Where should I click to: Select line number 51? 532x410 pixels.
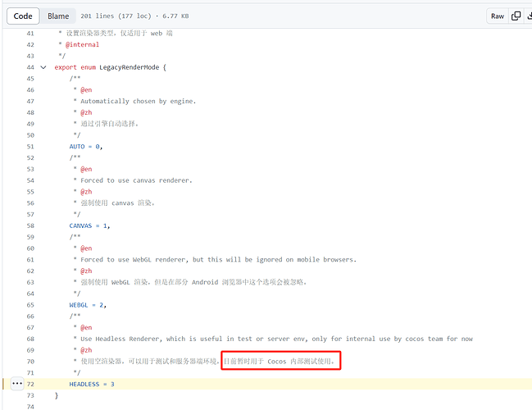[x=30, y=147]
